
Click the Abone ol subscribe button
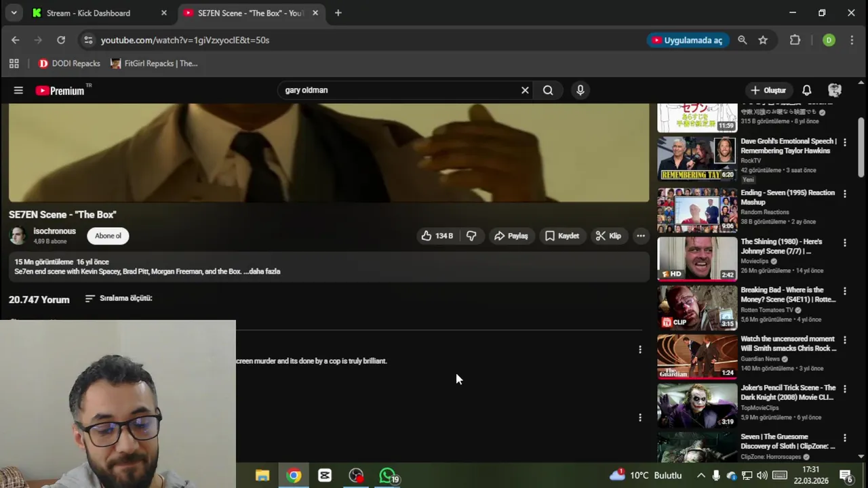pos(108,236)
